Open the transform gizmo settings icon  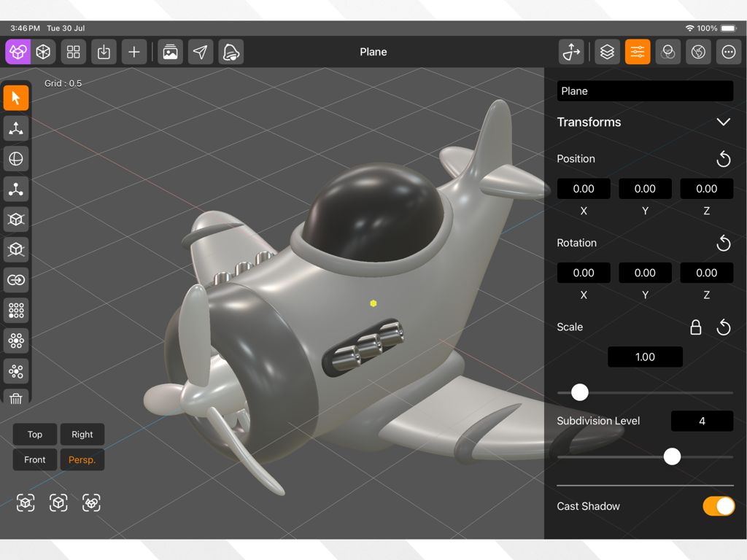coord(571,52)
